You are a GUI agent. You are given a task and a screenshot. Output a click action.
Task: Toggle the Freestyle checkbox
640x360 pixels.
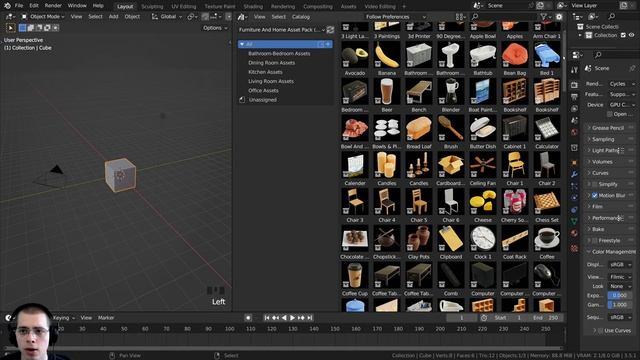coord(594,240)
